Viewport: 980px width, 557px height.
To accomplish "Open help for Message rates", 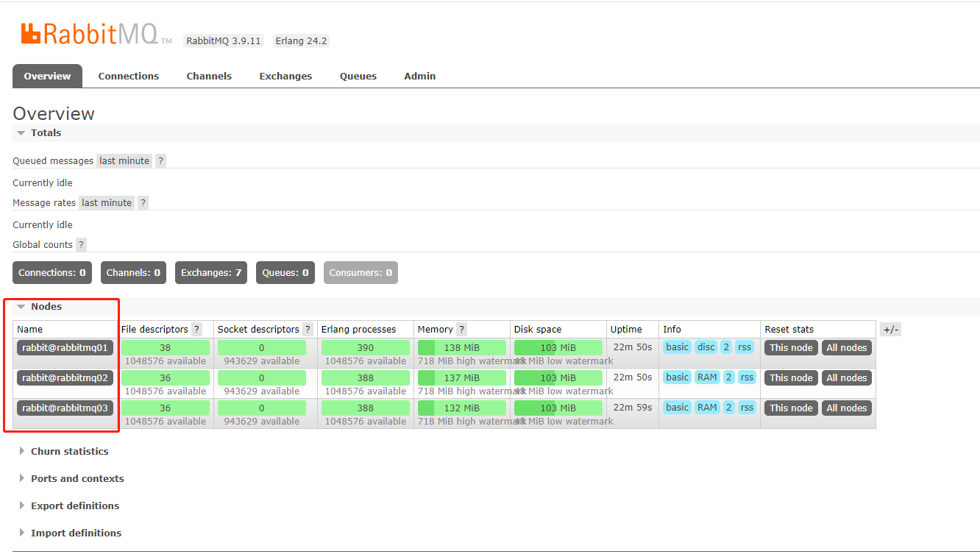I will (143, 203).
